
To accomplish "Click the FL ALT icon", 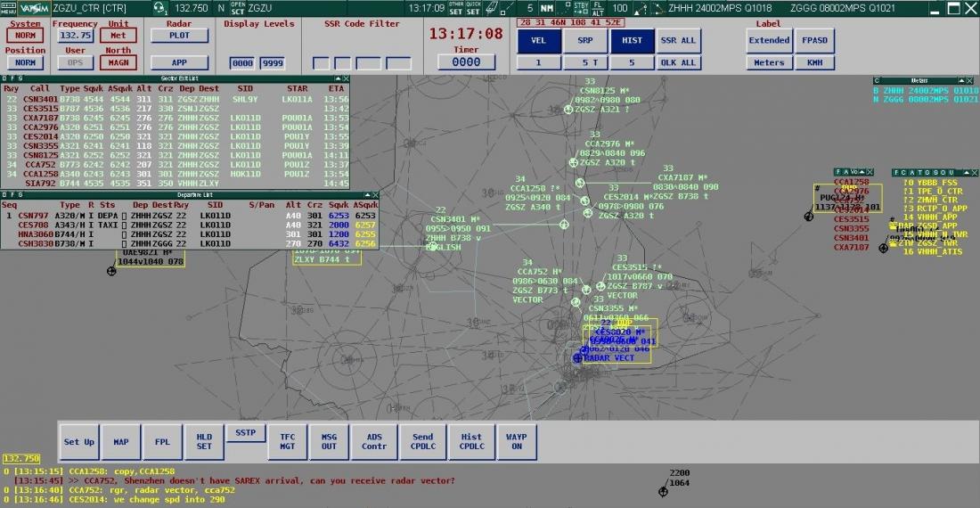I will tap(598, 8).
